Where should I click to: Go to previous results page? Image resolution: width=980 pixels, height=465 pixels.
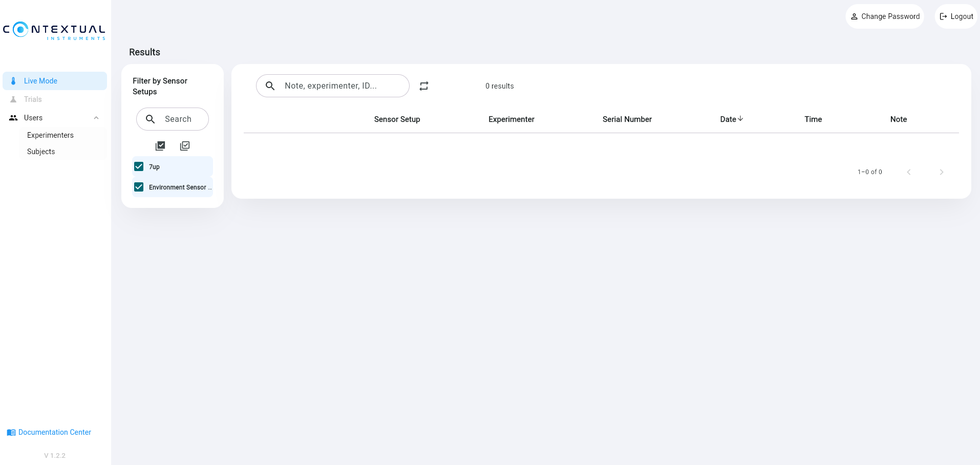[909, 172]
